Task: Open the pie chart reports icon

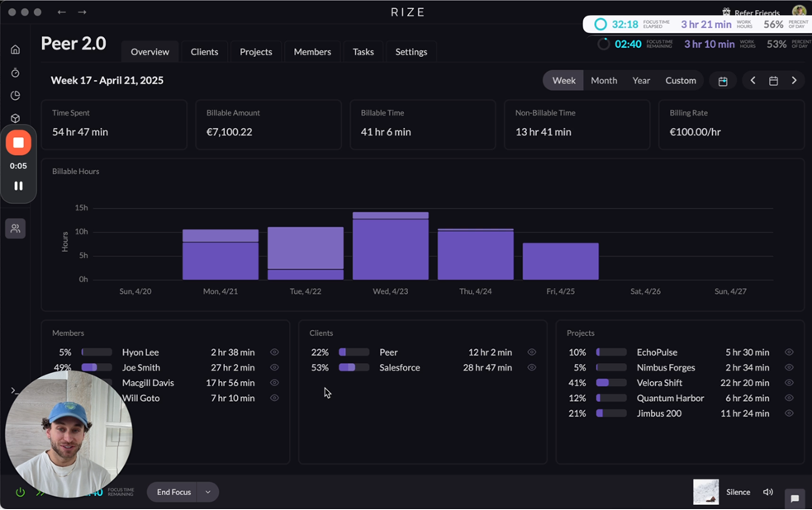Action: point(15,96)
